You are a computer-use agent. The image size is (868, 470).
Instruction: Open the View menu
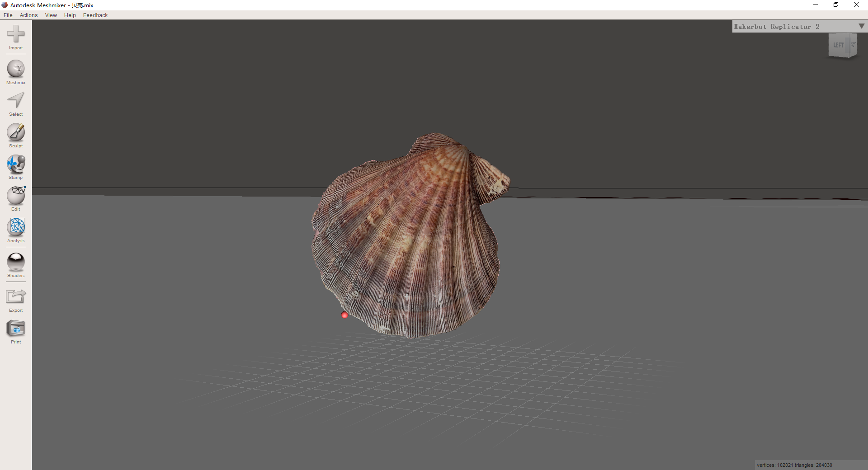tap(50, 15)
